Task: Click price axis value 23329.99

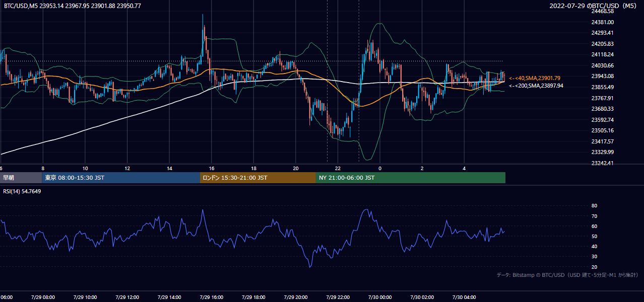Action: click(x=603, y=152)
